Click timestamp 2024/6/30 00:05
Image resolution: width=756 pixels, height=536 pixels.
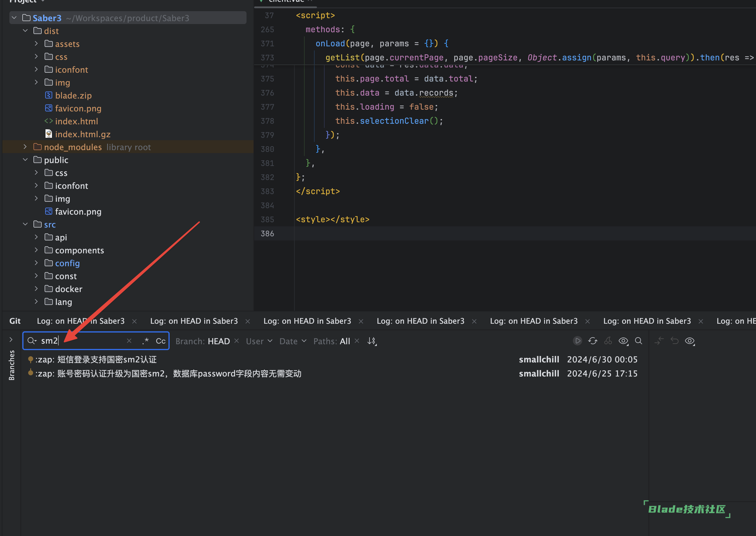pos(602,359)
